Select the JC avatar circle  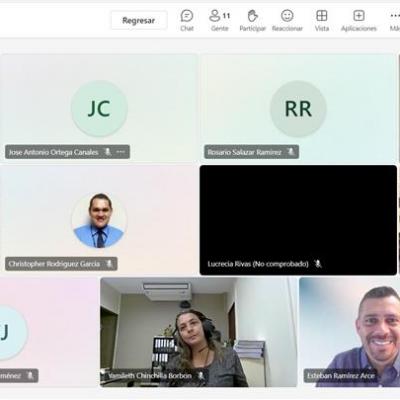coord(99,109)
